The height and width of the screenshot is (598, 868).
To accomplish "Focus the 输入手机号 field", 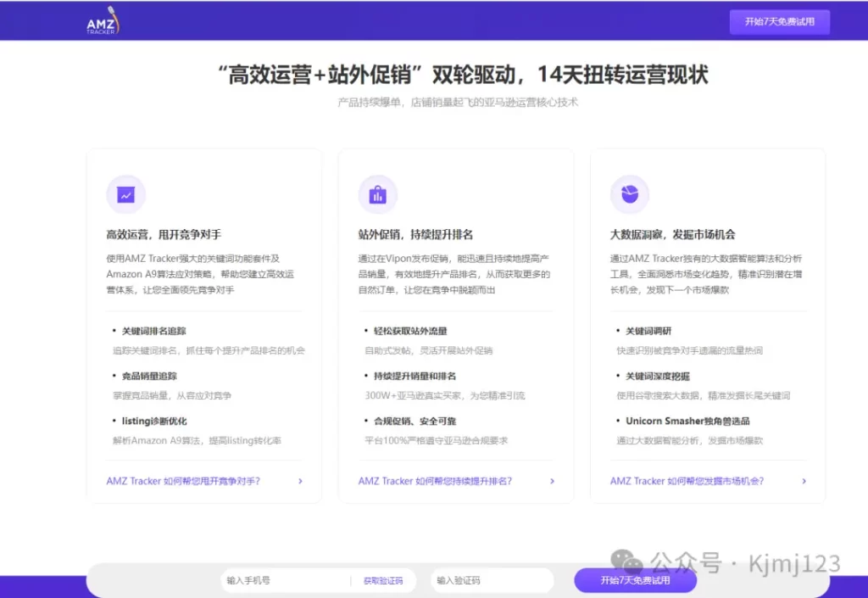I will point(285,580).
